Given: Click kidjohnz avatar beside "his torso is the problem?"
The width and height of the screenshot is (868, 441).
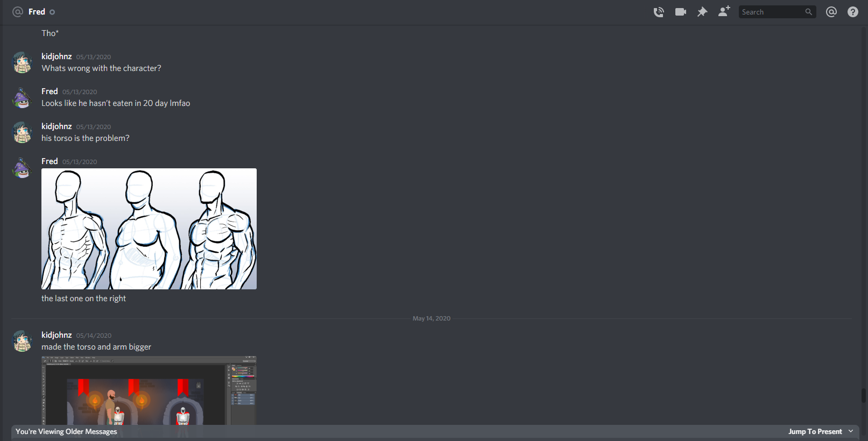Looking at the screenshot, I should pyautogui.click(x=22, y=132).
